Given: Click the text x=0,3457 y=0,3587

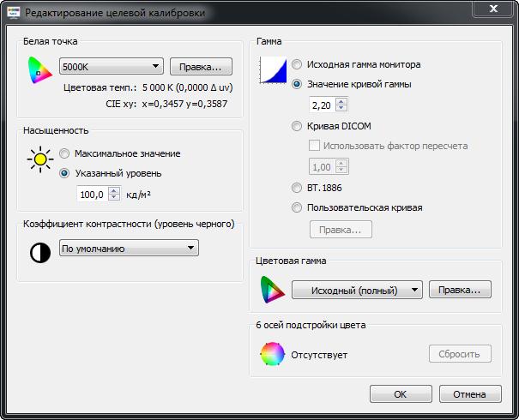Looking at the screenshot, I should [x=184, y=104].
